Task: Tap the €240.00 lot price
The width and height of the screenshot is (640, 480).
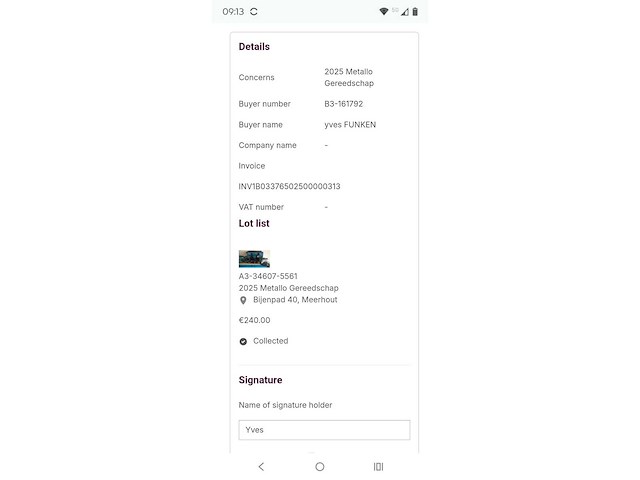Action: pyautogui.click(x=254, y=320)
